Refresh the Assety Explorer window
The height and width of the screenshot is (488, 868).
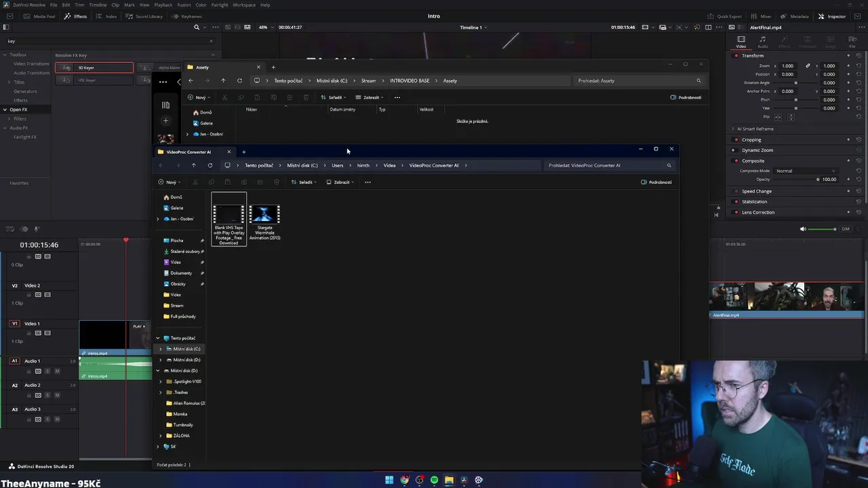point(239,81)
